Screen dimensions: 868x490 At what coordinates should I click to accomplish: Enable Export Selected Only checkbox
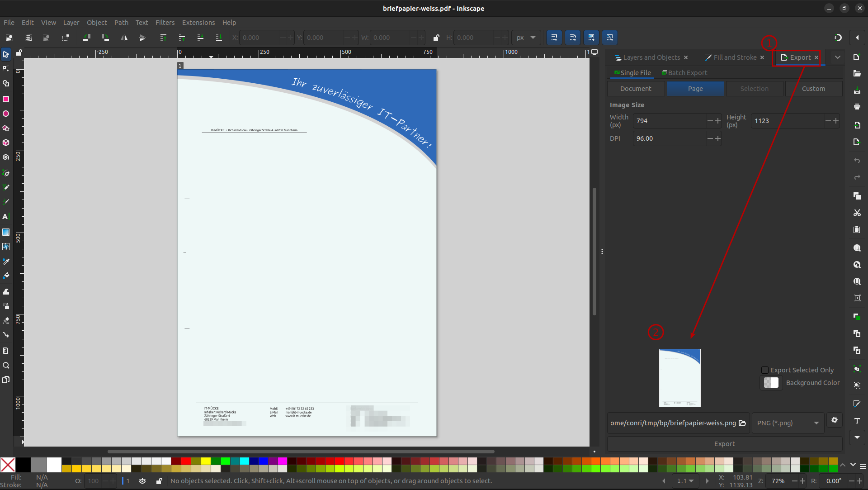point(765,370)
